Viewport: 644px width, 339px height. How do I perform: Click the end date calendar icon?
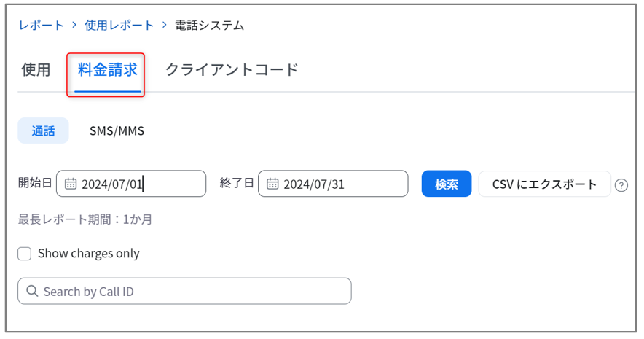click(272, 184)
